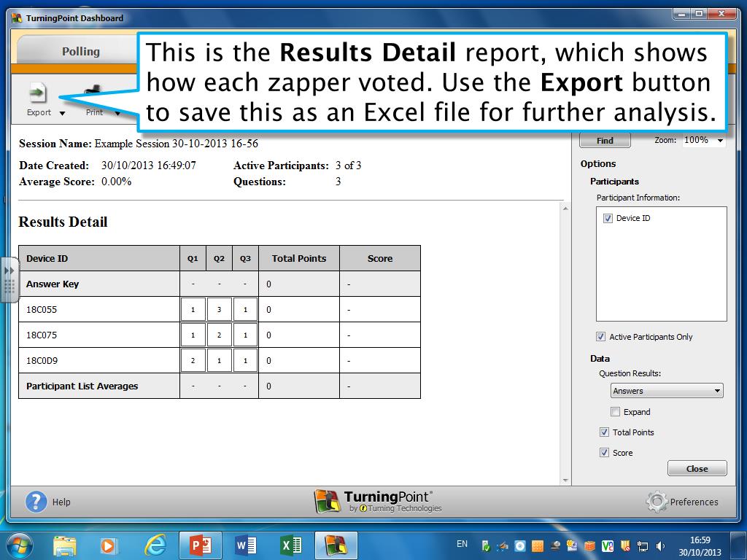The height and width of the screenshot is (560, 747).
Task: Disable the Total Points checkbox
Action: 604,432
